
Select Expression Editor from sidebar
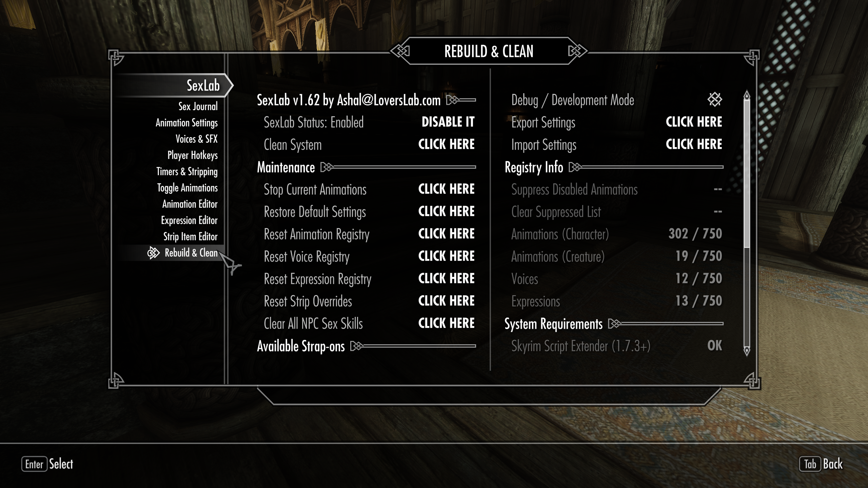click(190, 220)
